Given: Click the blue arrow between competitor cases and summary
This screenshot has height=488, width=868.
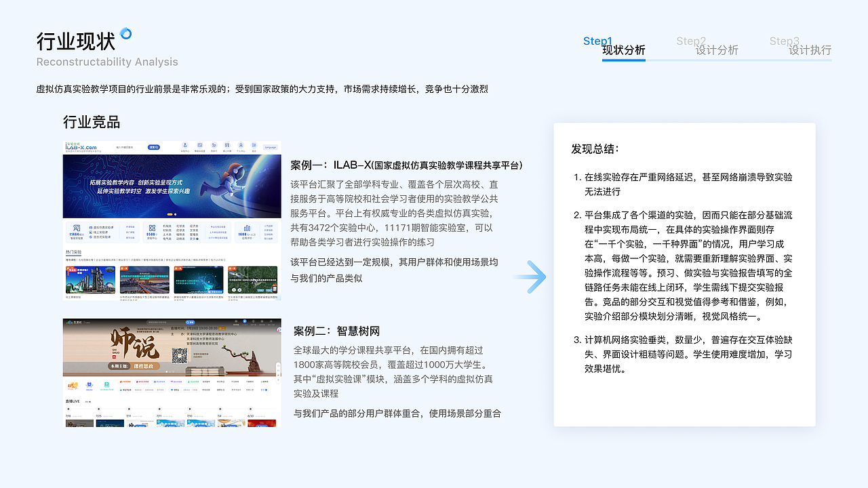Looking at the screenshot, I should (533, 277).
